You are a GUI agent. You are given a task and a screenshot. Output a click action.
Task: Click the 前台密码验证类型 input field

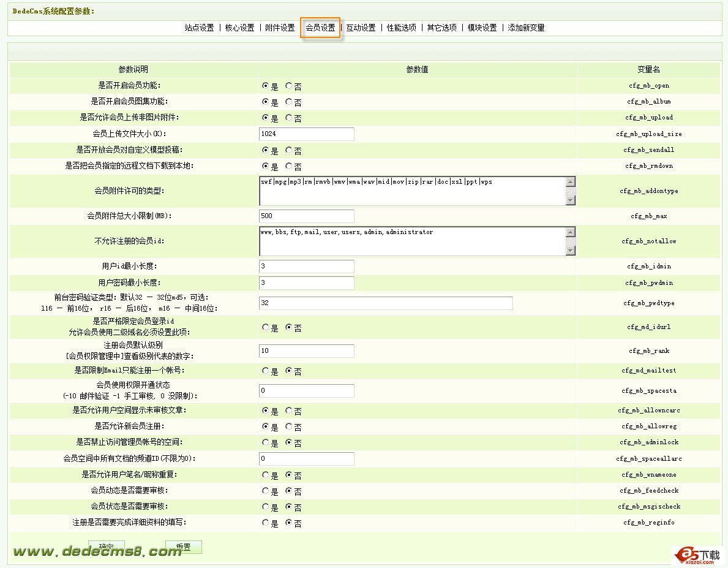tap(386, 303)
